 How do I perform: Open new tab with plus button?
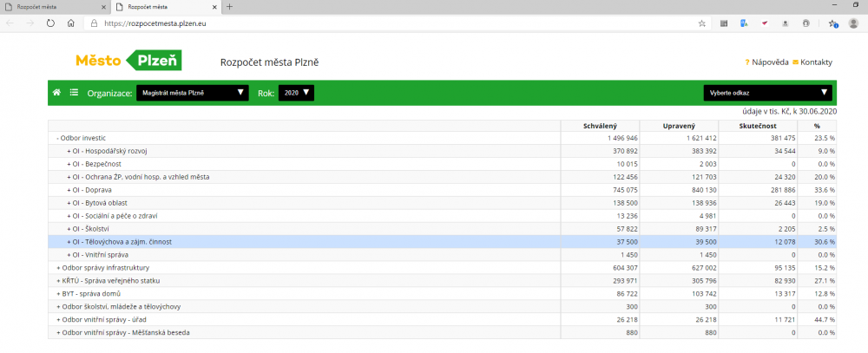(229, 7)
